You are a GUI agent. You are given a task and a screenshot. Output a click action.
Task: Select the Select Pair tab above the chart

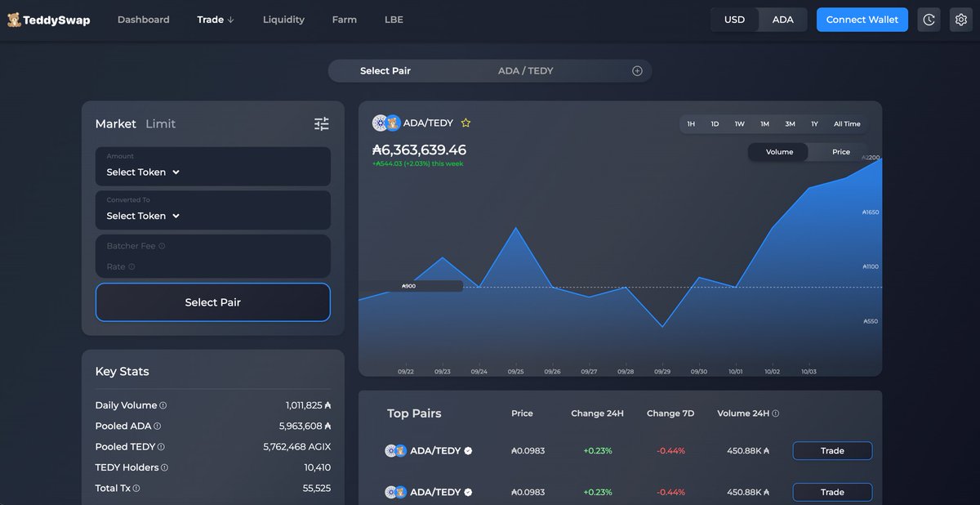click(x=385, y=71)
